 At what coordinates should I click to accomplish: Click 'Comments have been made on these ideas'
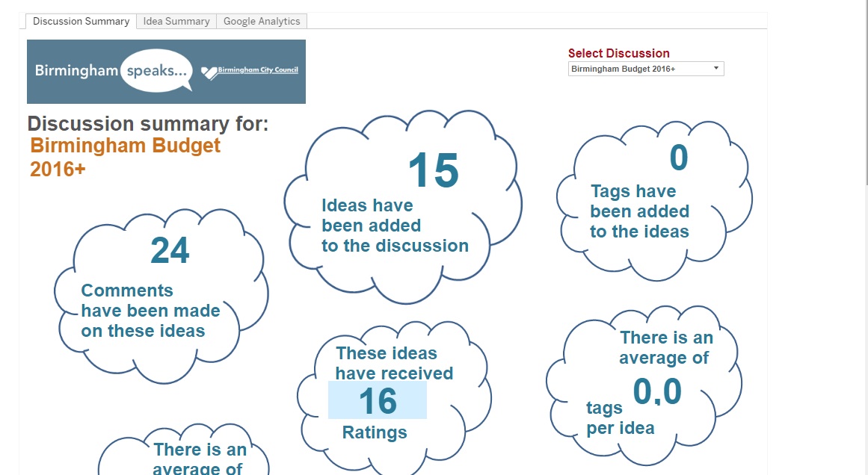[150, 311]
